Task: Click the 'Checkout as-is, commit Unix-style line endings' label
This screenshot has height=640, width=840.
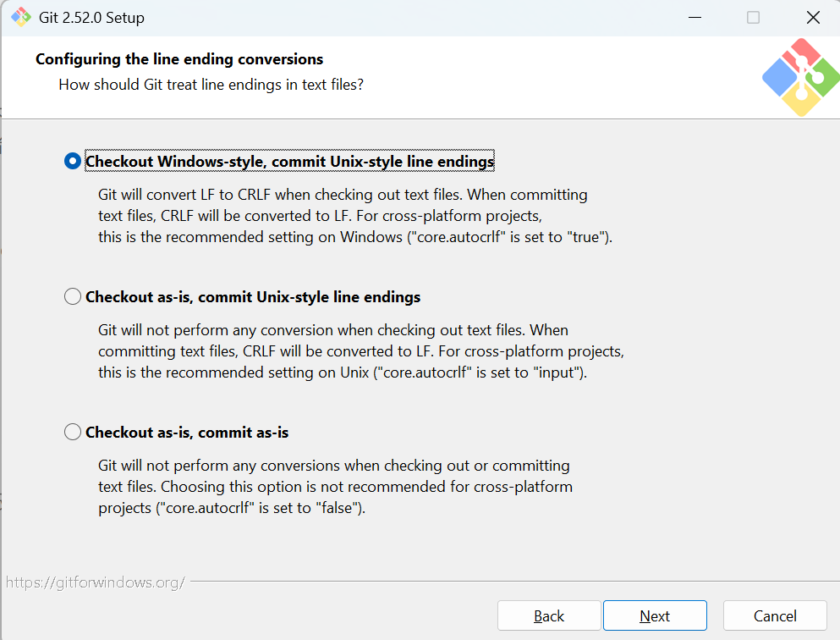Action: [x=253, y=297]
